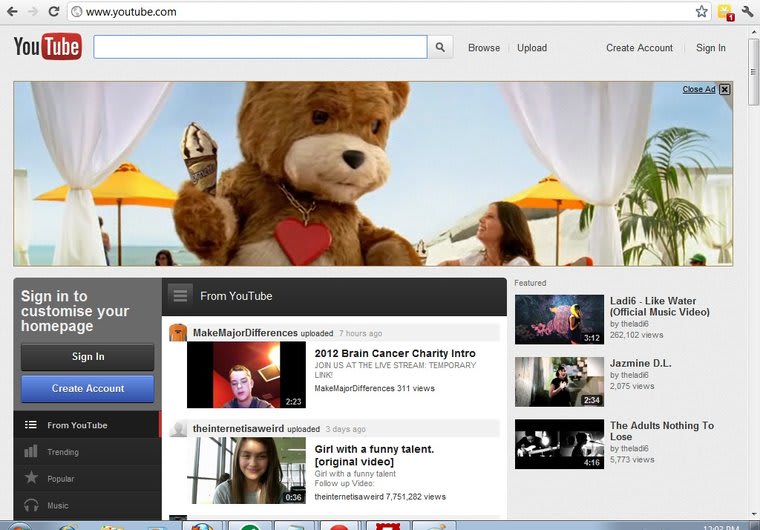Click the Popular star icon
This screenshot has width=760, height=530.
pyautogui.click(x=31, y=478)
